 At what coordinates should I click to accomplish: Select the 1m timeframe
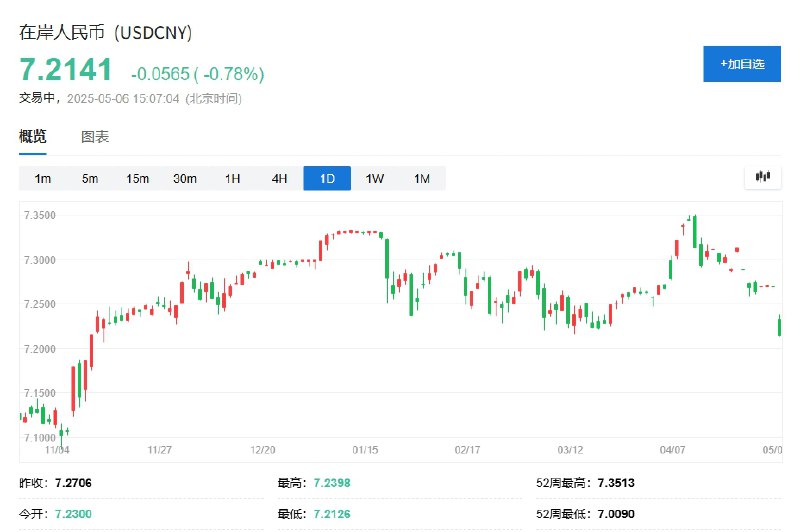[43, 179]
